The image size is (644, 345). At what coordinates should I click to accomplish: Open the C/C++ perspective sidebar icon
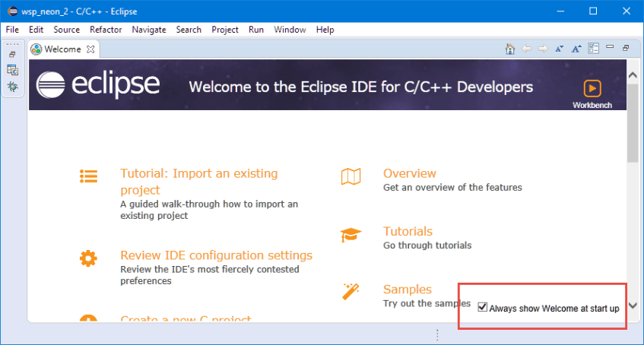(13, 70)
